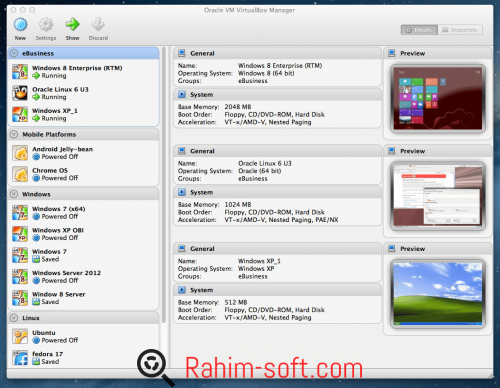The image size is (500, 388).
Task: Click Saved status under Window 8 Server
Action: coord(50,302)
